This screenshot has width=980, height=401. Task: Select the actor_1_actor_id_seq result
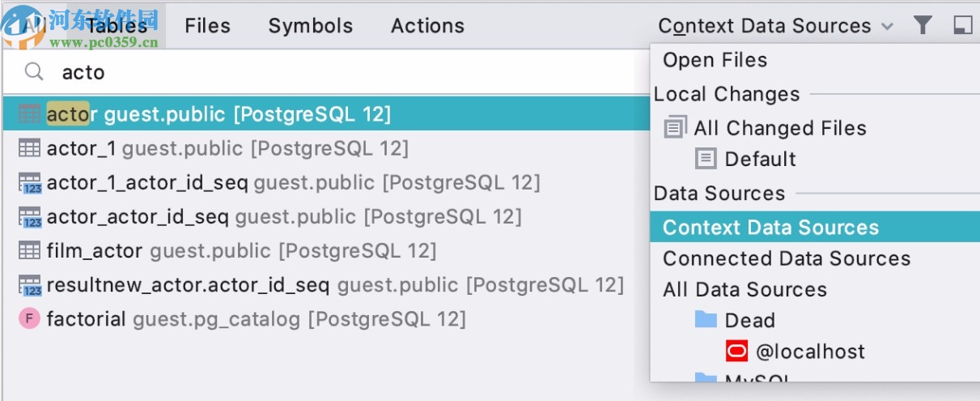tap(325, 183)
